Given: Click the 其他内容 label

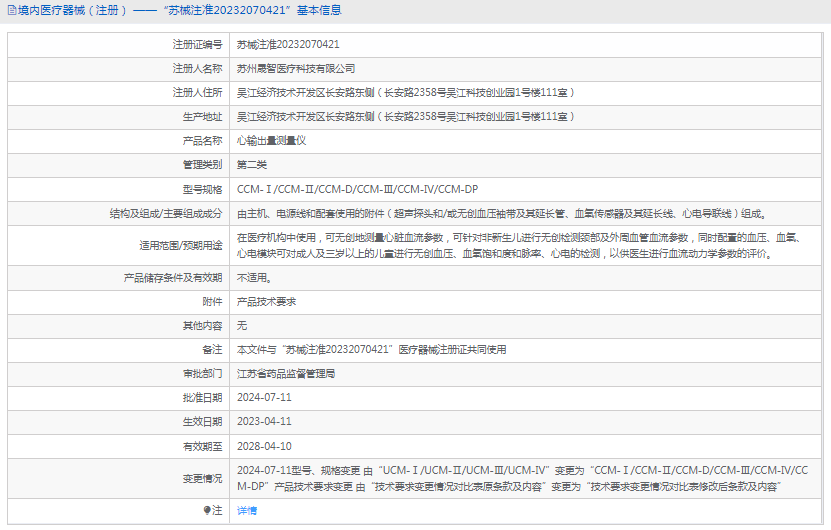Looking at the screenshot, I should click(x=202, y=325).
